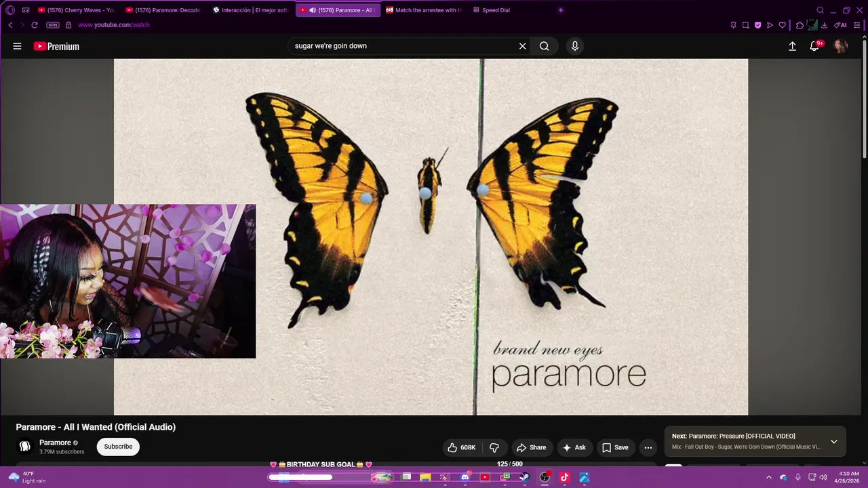Open the Create upload icon
868x488 pixels.
[792, 46]
